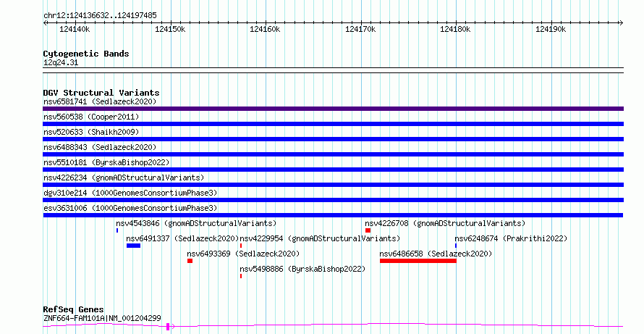Viewport: 644px width, 334px height.
Task: Click the long red nsv6486658 variant bar
Action: point(418,261)
